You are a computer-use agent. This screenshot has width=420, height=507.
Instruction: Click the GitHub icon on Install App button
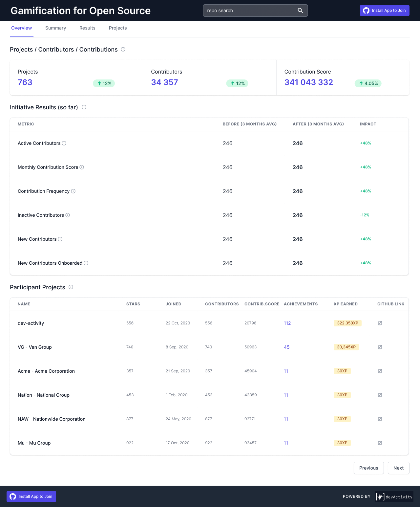pos(366,10)
